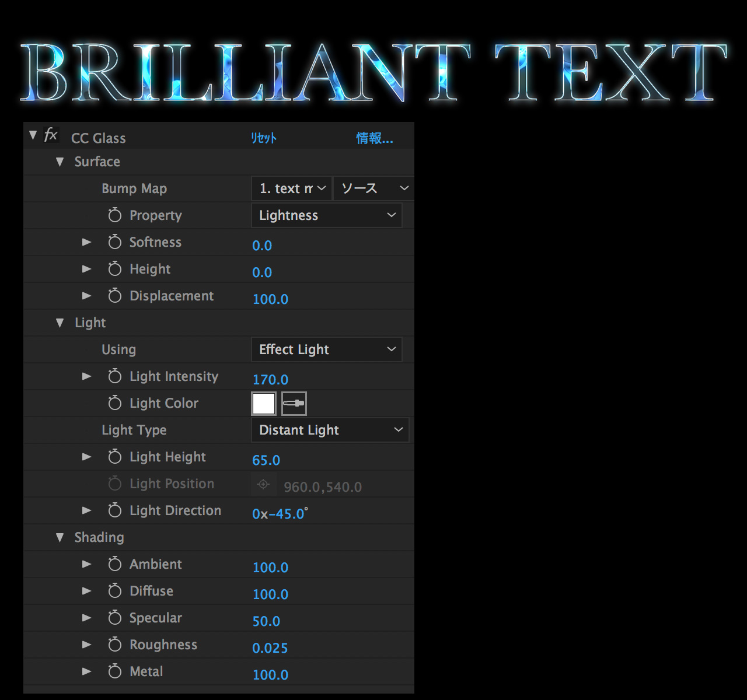747x700 pixels.
Task: Toggle stopwatch for Property
Action: point(115,215)
